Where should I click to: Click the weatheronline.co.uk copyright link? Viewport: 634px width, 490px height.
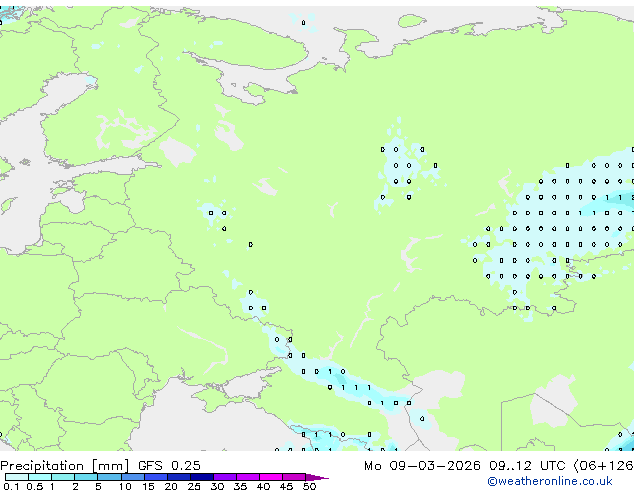coord(550,481)
